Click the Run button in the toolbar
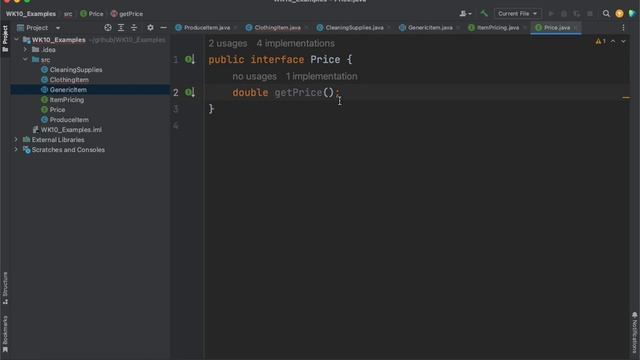Screen dimensions: 640x360 (551, 13)
